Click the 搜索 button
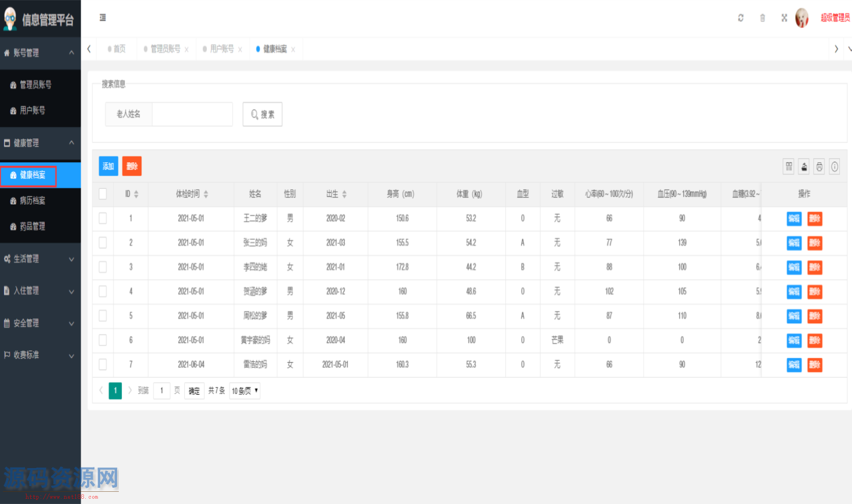This screenshot has height=504, width=852. coord(263,115)
